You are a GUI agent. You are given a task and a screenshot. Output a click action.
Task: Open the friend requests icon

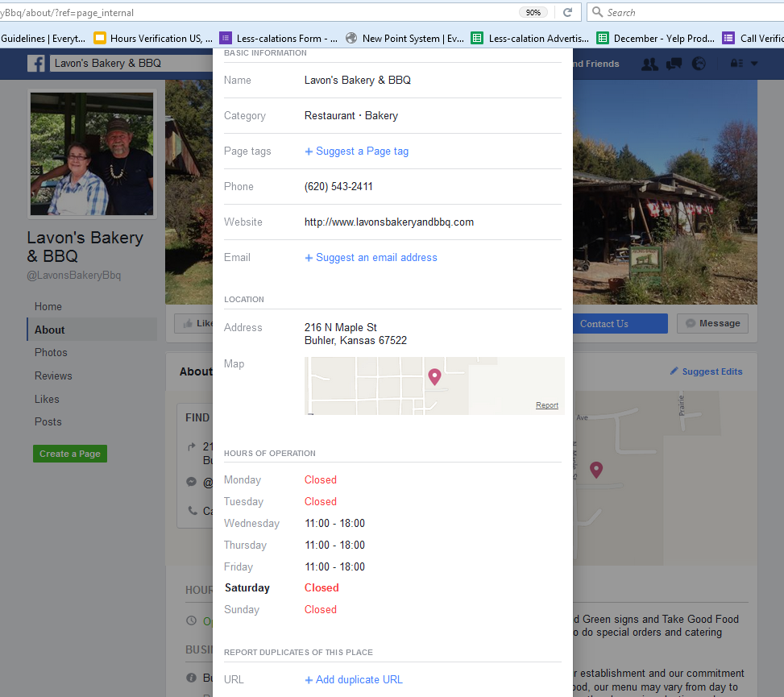(649, 64)
